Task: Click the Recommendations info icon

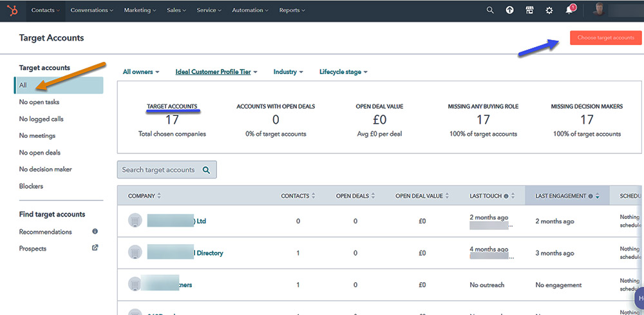Action: (x=95, y=232)
